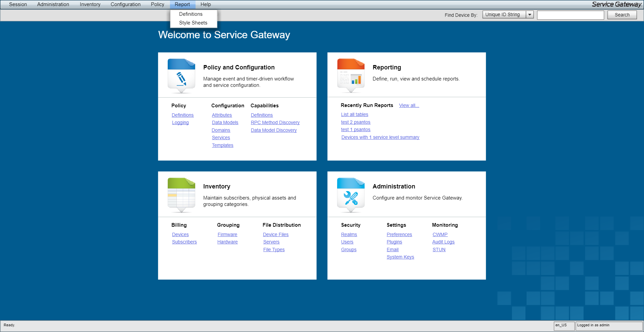Viewport: 644px width, 332px height.
Task: Open Subscribers under Billing
Action: (184, 242)
